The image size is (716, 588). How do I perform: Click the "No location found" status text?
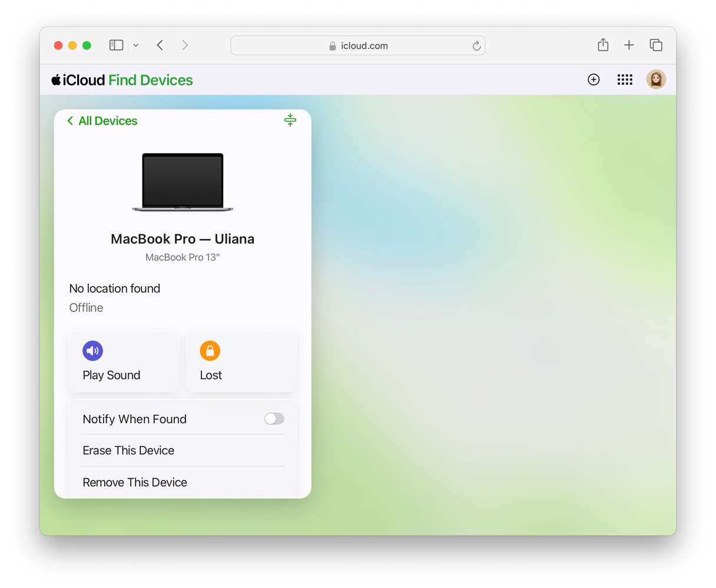(115, 288)
